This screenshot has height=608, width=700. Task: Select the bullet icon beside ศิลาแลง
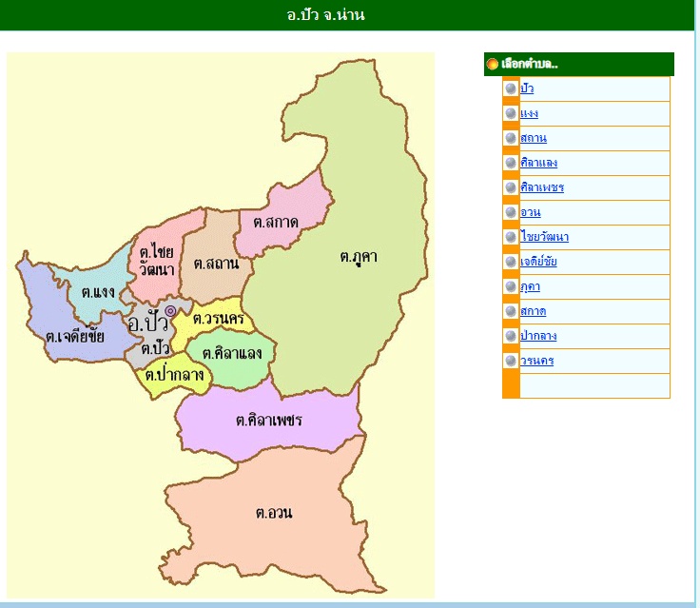click(x=511, y=163)
